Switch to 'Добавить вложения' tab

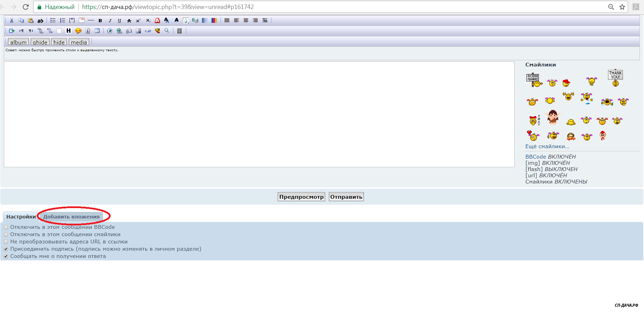(x=71, y=217)
